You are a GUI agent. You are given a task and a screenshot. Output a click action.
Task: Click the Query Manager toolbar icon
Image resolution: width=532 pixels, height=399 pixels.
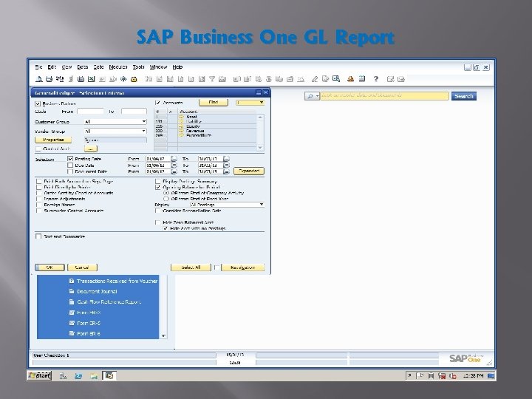tap(336, 79)
